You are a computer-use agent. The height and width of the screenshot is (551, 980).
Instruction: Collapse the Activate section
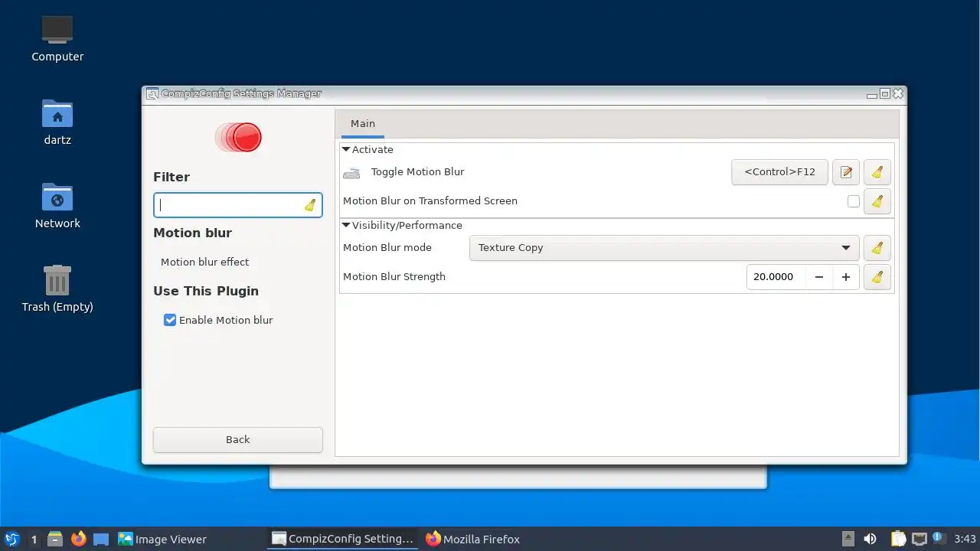(346, 149)
